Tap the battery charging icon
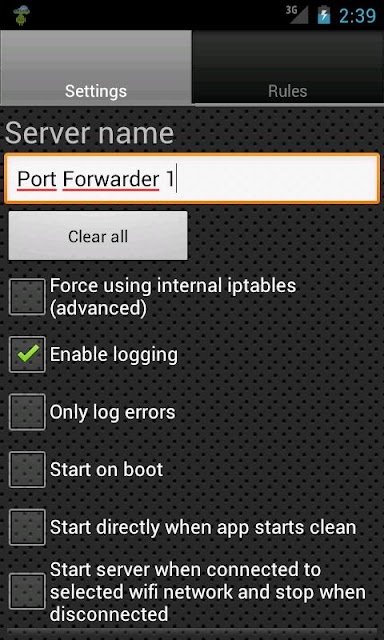Viewport: 384px width, 640px height. pyautogui.click(x=324, y=15)
